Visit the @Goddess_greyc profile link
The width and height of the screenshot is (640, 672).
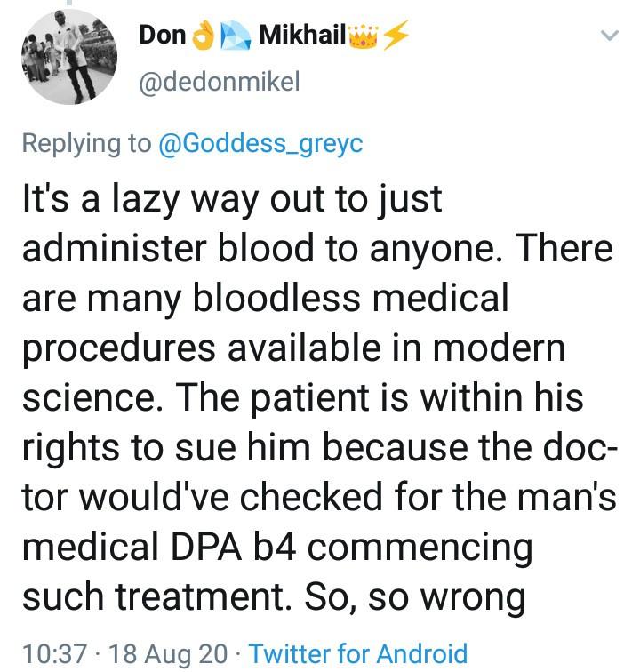(x=260, y=144)
